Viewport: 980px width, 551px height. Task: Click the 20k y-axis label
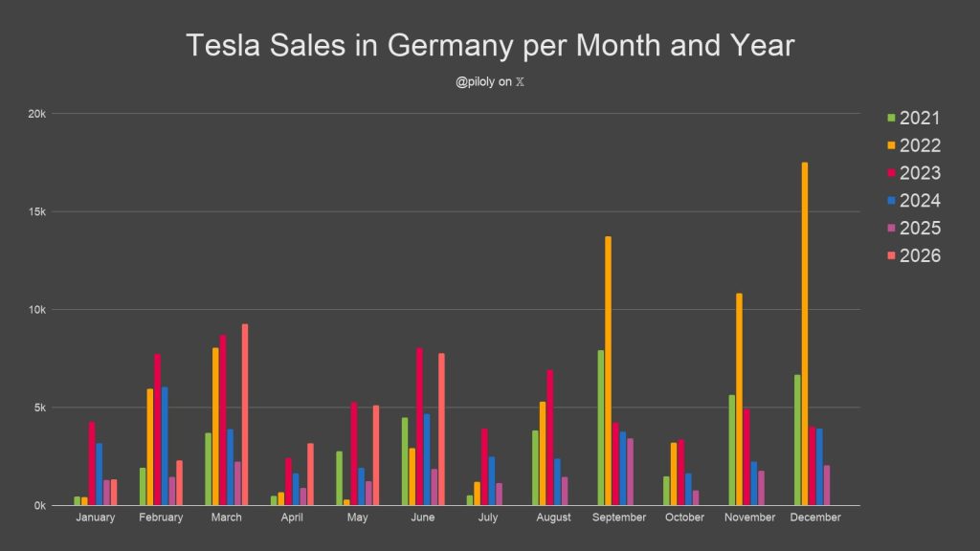click(x=37, y=114)
